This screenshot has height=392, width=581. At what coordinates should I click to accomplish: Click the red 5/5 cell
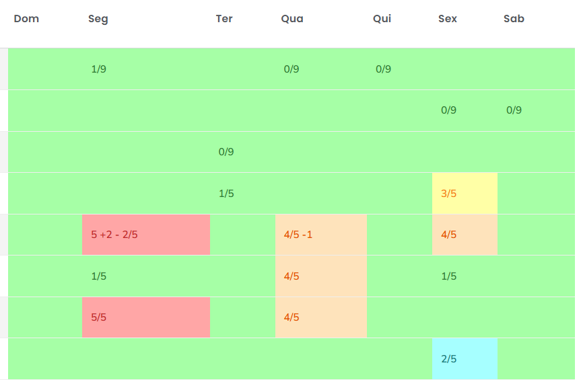[x=145, y=317]
